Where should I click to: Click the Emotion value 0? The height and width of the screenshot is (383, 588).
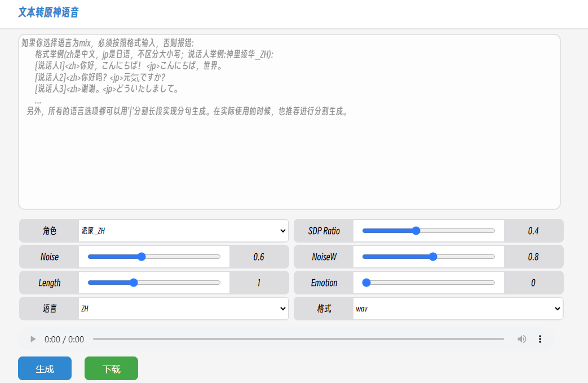point(533,283)
